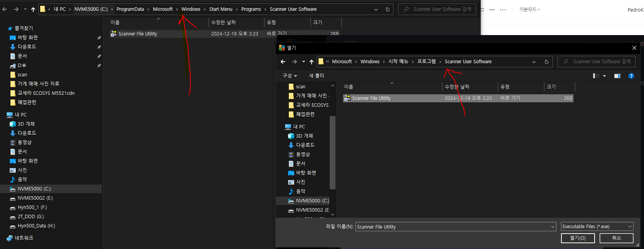
Task: Open D:₩ network drive in Explorer sidebar
Action: tap(22, 66)
